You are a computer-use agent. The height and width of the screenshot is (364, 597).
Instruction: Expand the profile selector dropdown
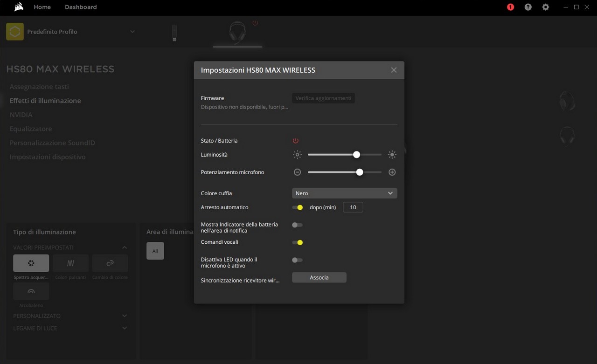click(x=132, y=32)
